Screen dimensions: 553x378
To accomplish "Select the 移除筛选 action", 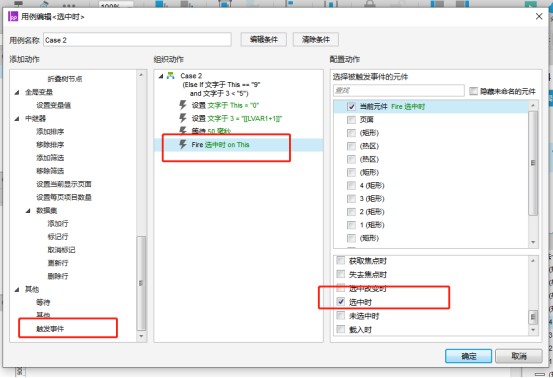I will pyautogui.click(x=50, y=171).
